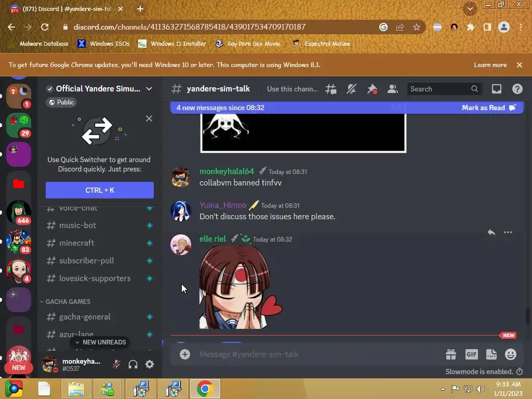The height and width of the screenshot is (399, 532).
Task: Click the reply arrow on elle riel's message
Action: pos(491,232)
